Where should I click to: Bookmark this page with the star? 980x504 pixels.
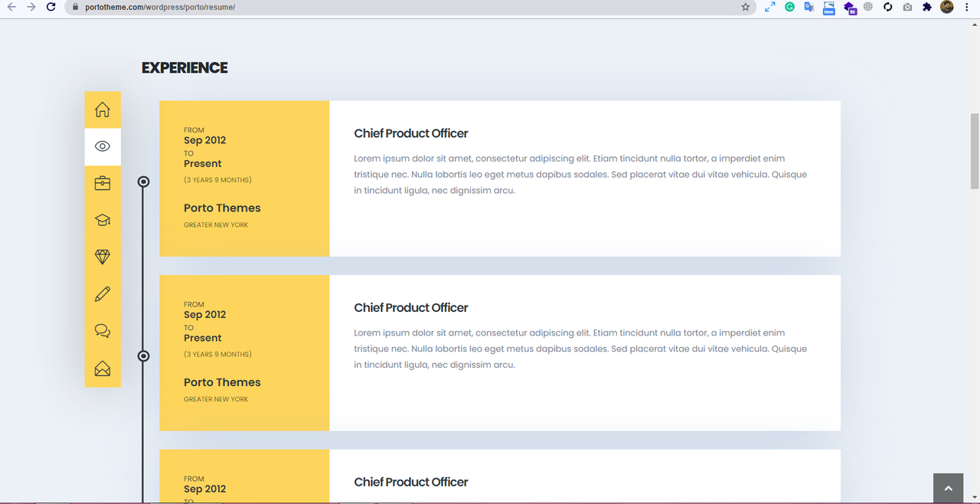pos(746,7)
